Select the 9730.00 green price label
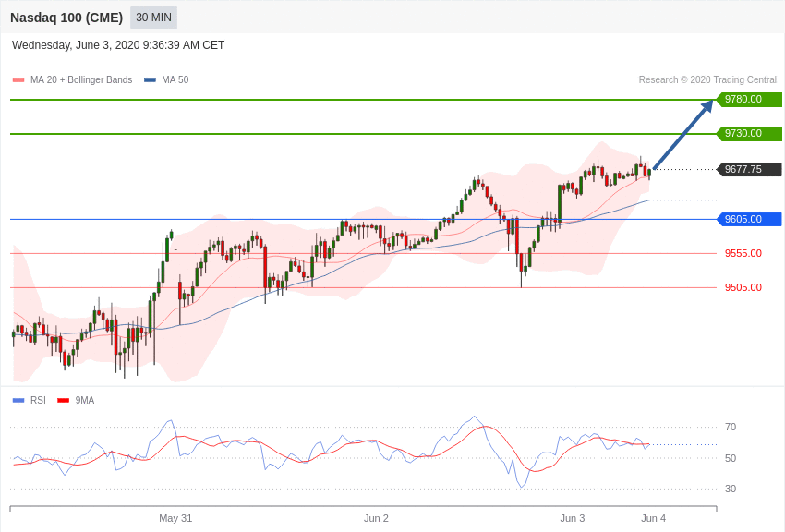Viewport: 785px width, 532px height. tap(749, 134)
